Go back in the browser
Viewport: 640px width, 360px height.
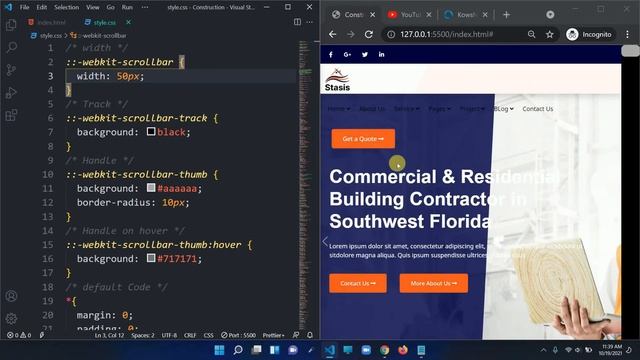(x=333, y=34)
